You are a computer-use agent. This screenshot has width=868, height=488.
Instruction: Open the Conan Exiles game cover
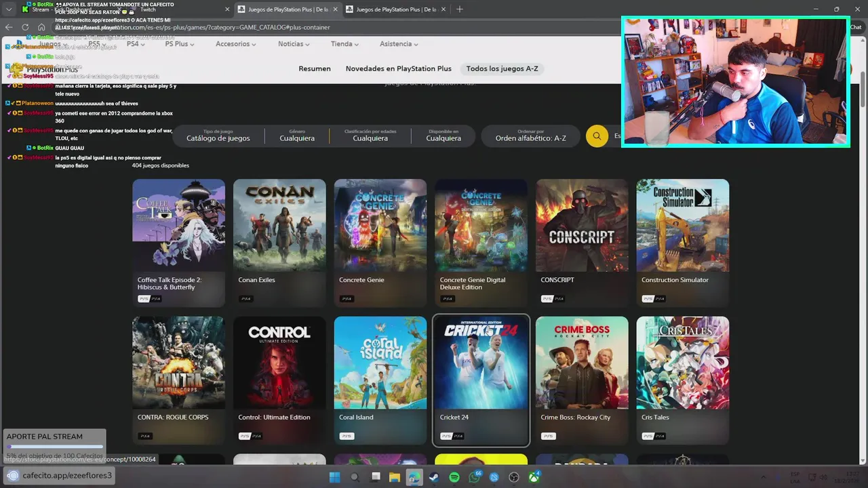[279, 225]
